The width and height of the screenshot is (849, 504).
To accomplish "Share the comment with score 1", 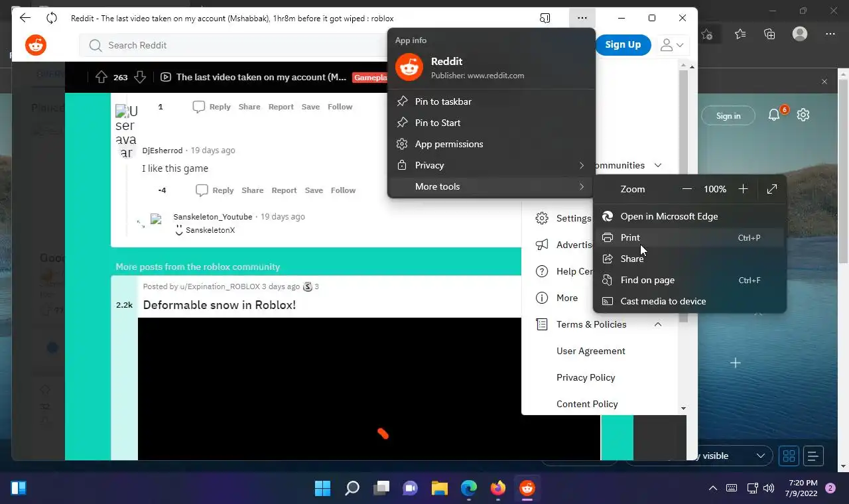I will 249,107.
